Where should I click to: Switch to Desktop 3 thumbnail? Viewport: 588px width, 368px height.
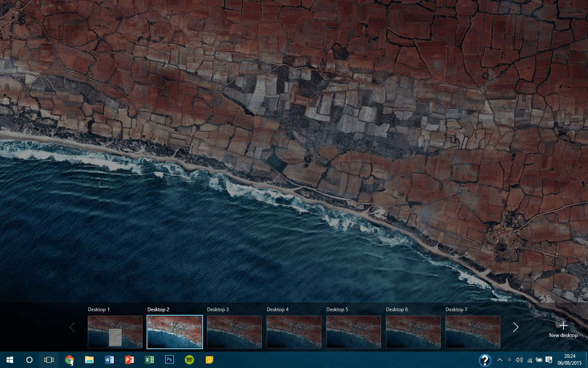234,332
